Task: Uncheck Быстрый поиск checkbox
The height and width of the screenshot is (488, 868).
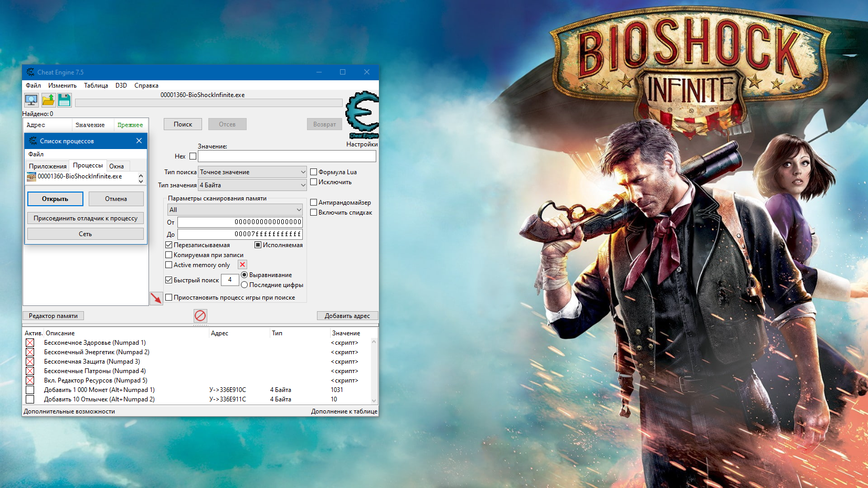Action: (x=169, y=280)
